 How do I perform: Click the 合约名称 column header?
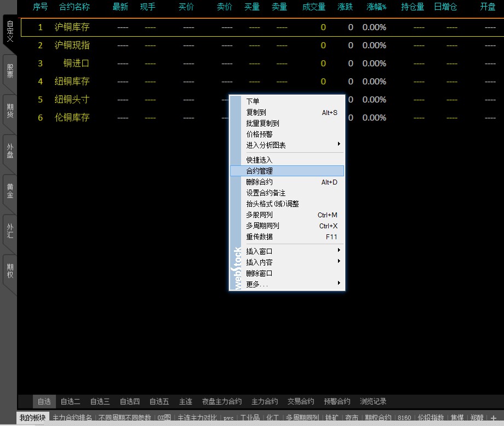point(74,7)
